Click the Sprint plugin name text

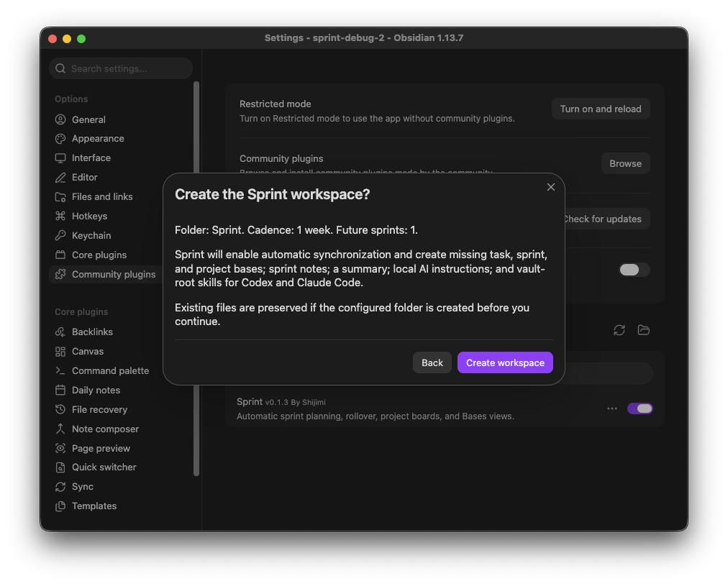pos(250,401)
